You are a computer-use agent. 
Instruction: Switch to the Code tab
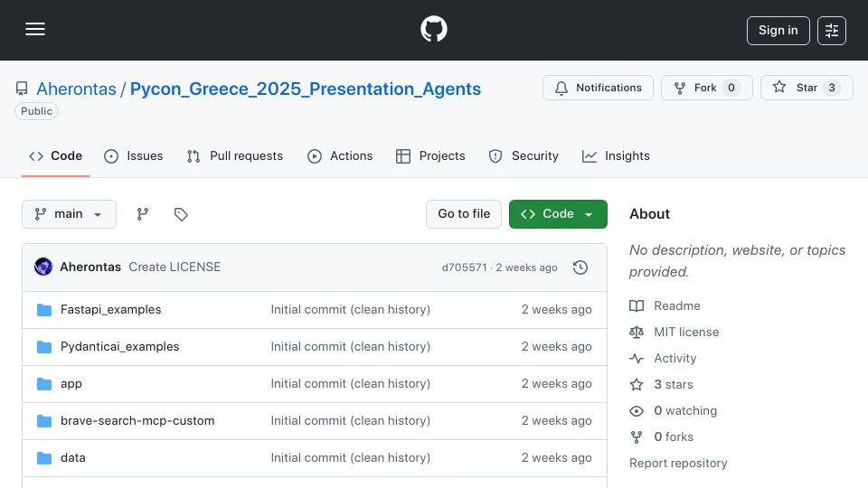coord(55,156)
